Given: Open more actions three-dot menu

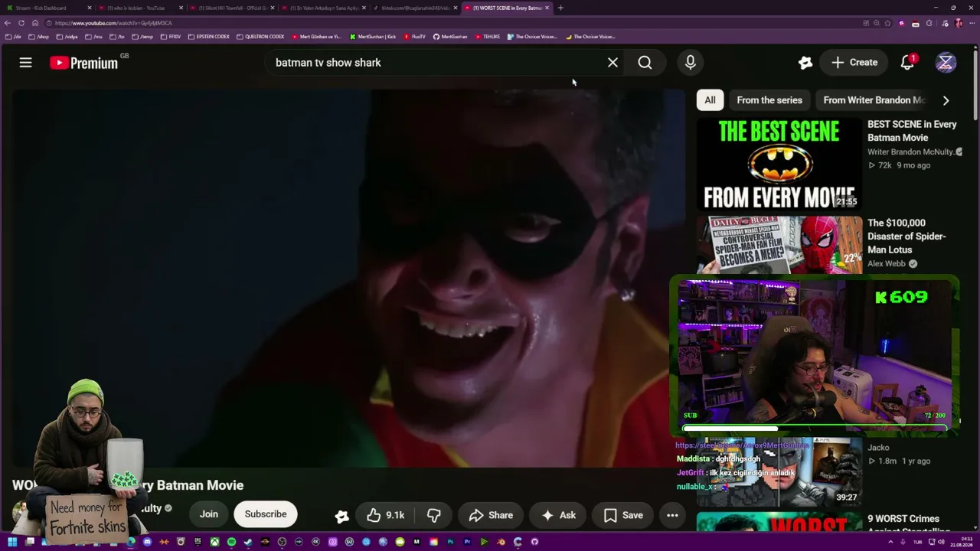Looking at the screenshot, I should [x=672, y=515].
